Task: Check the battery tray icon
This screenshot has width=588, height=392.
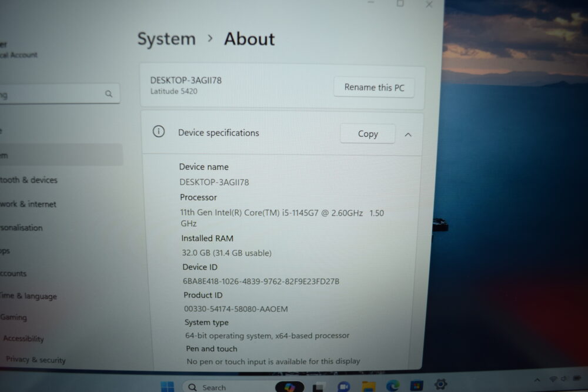Action: tap(577, 378)
